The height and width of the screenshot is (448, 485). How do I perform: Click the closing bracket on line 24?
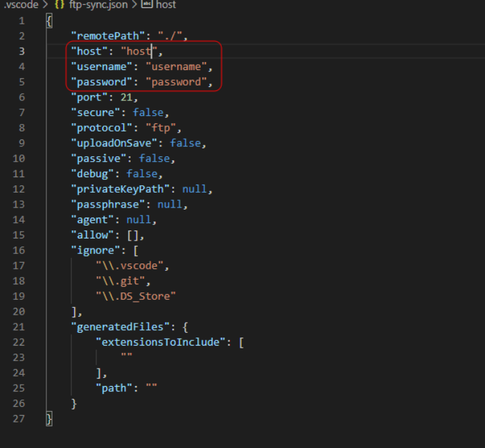coord(99,373)
